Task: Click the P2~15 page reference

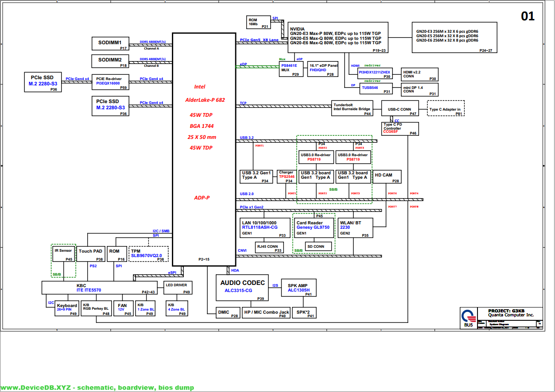Action: (204, 259)
